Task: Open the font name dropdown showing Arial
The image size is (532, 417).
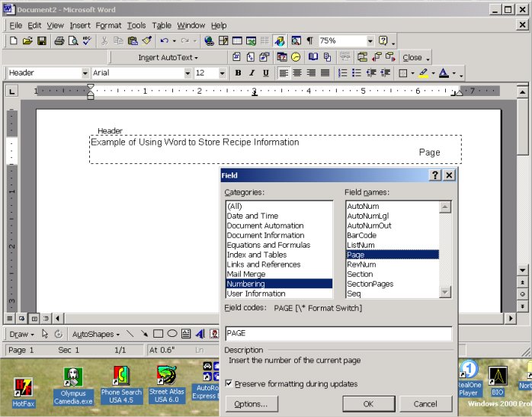Action: point(187,73)
